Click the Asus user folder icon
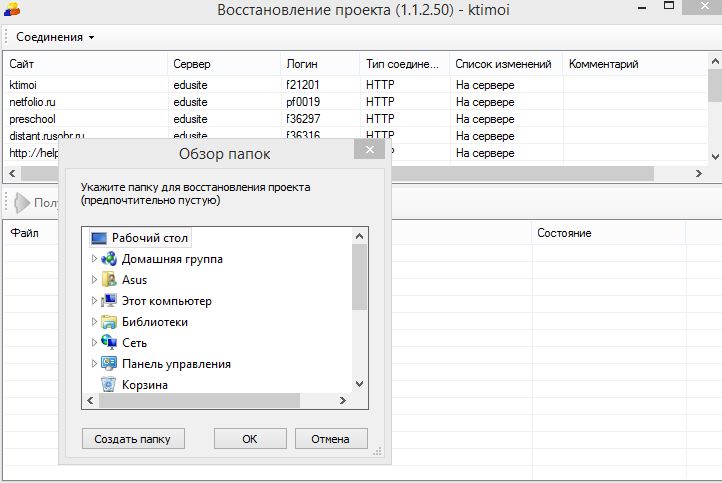This screenshot has height=483, width=722. [109, 280]
